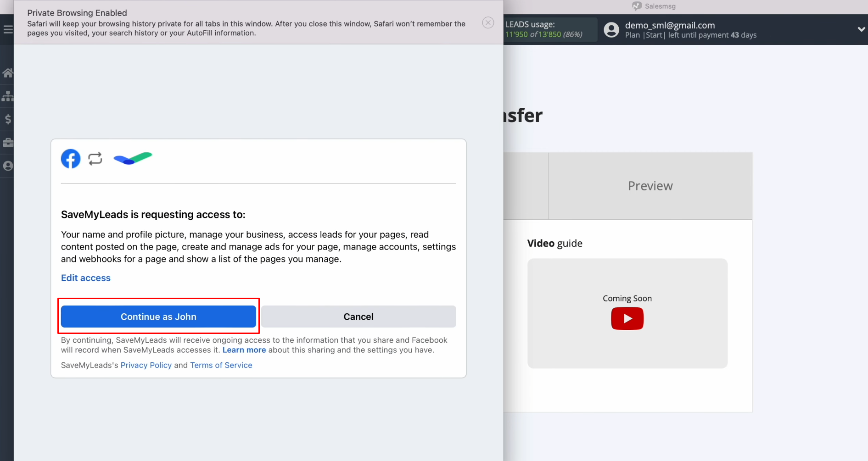Open the briefcase icon in sidebar
The width and height of the screenshot is (868, 461).
click(8, 143)
